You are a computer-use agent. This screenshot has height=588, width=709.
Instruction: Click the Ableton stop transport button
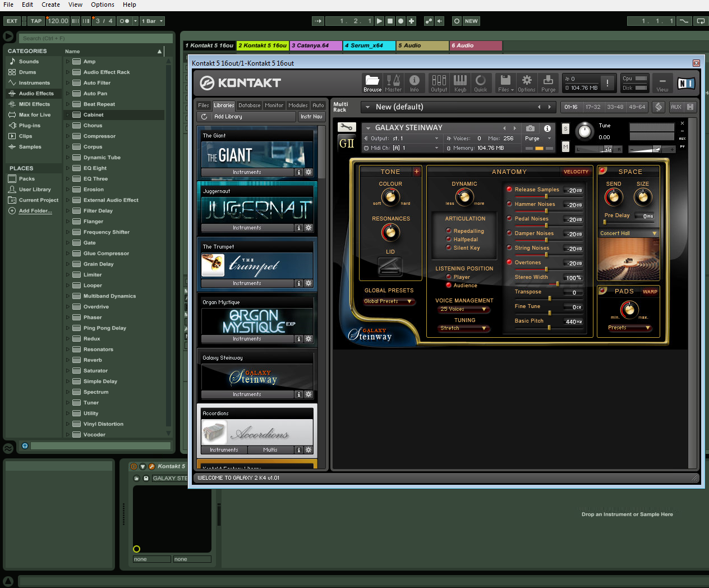point(390,21)
